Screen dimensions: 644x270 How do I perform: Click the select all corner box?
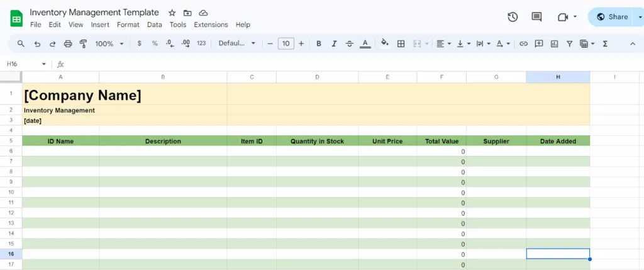tap(11, 77)
